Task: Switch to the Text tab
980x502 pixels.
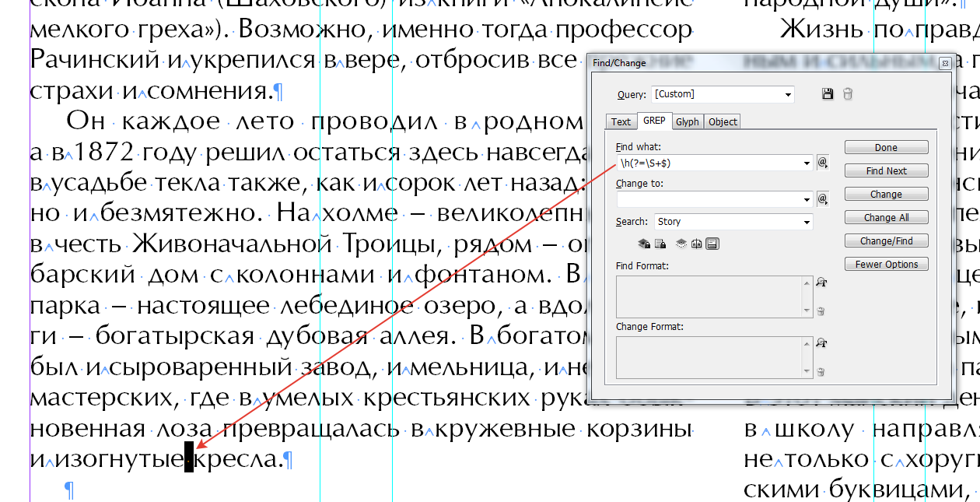Action: point(620,121)
